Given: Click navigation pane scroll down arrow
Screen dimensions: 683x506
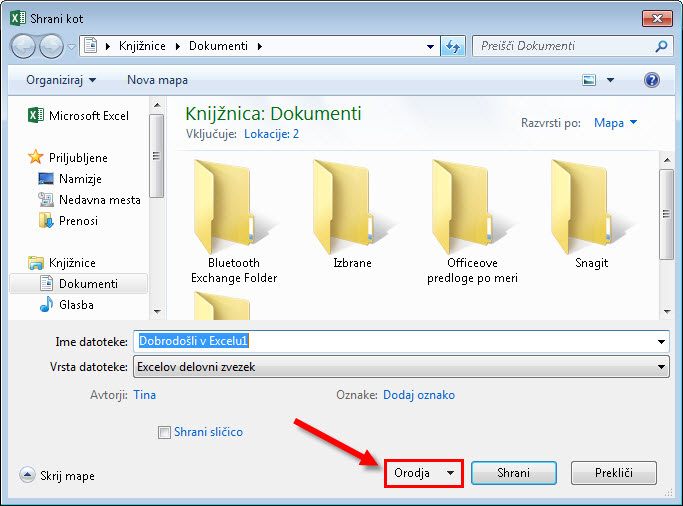Looking at the screenshot, I should (157, 311).
